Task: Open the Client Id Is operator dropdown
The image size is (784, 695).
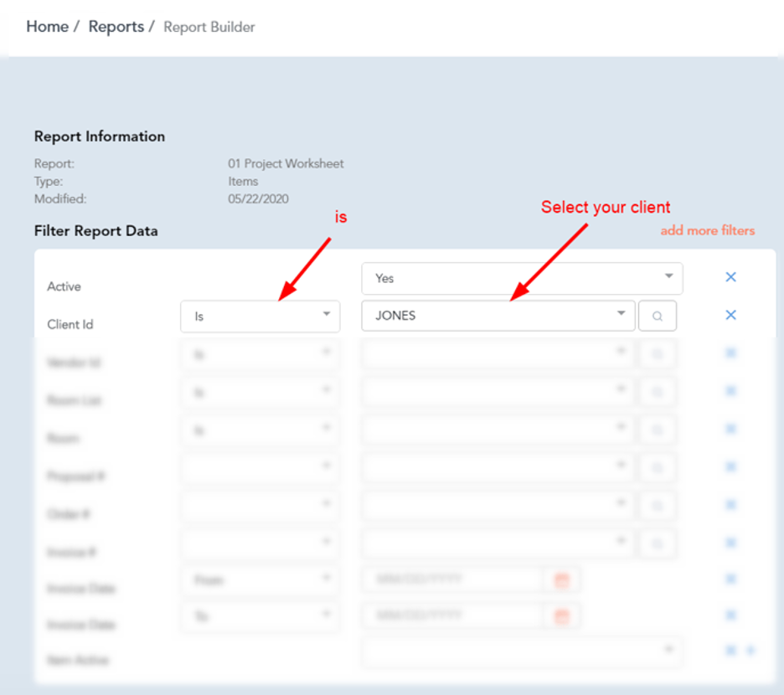Action: pos(260,316)
